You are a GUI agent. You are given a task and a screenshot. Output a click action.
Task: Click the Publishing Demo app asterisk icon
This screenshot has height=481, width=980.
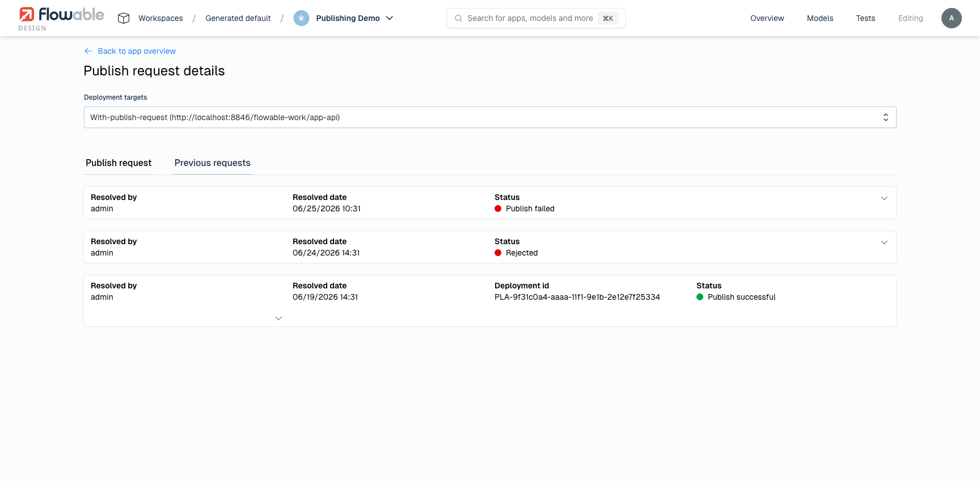click(301, 18)
